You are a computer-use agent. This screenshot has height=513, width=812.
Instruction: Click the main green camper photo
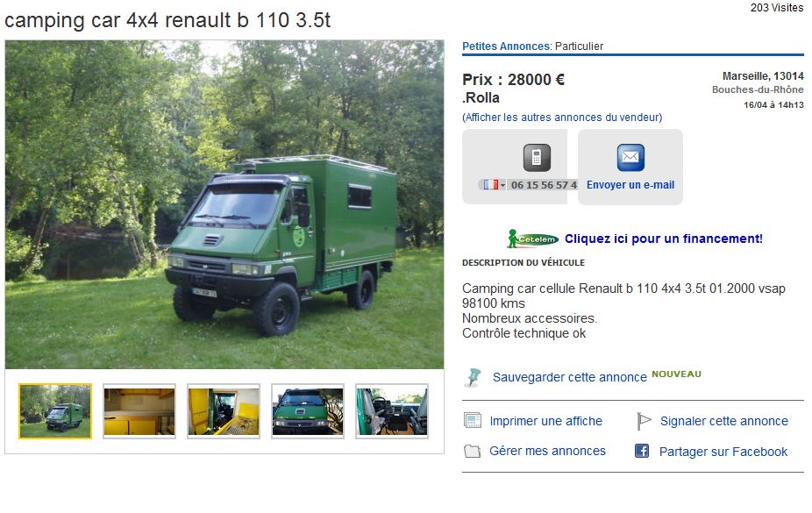[x=224, y=204]
